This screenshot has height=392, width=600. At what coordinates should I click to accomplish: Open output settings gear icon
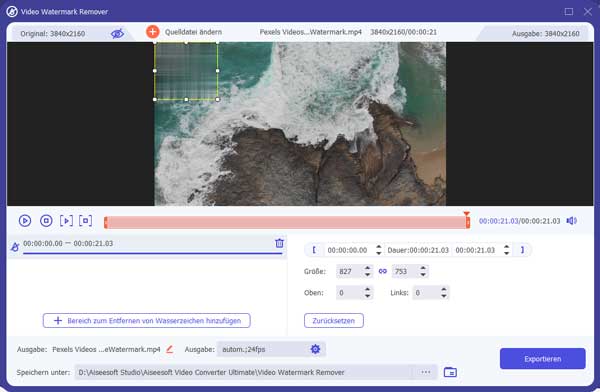315,349
